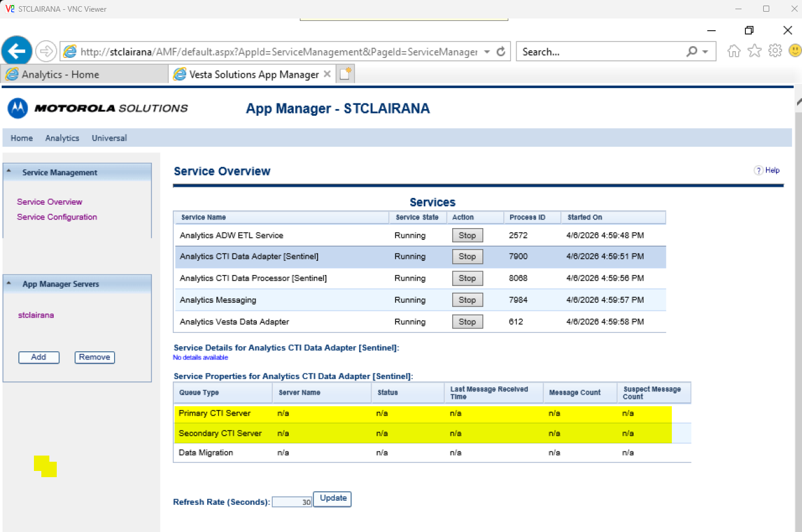Image resolution: width=802 pixels, height=532 pixels.
Task: Click the browser address bar URL
Action: tap(278, 52)
